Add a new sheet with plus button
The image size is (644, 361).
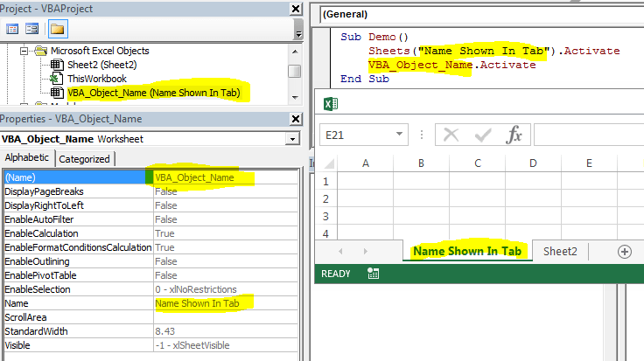click(625, 252)
